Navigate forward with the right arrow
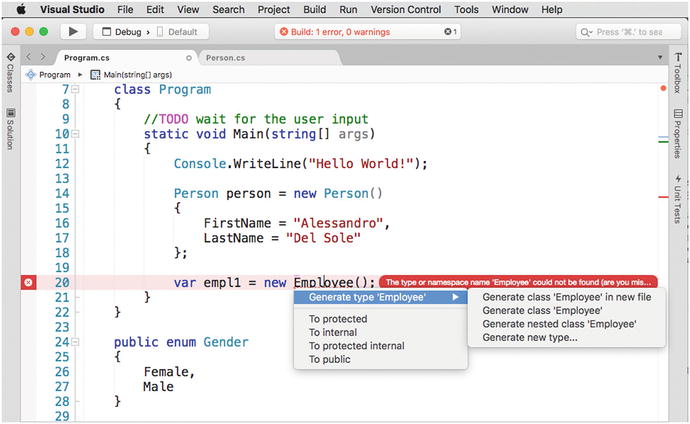Viewport: 690px width, 424px height. click(x=43, y=57)
